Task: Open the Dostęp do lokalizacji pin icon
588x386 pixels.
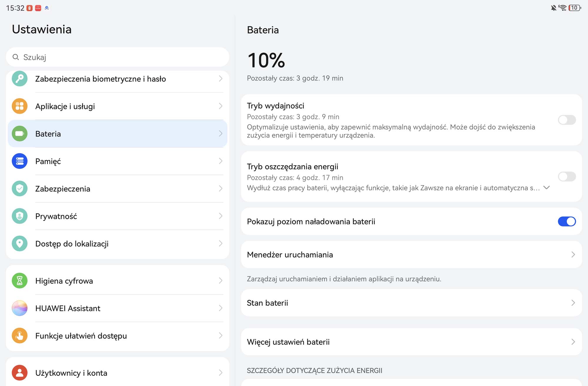Action: tap(19, 244)
